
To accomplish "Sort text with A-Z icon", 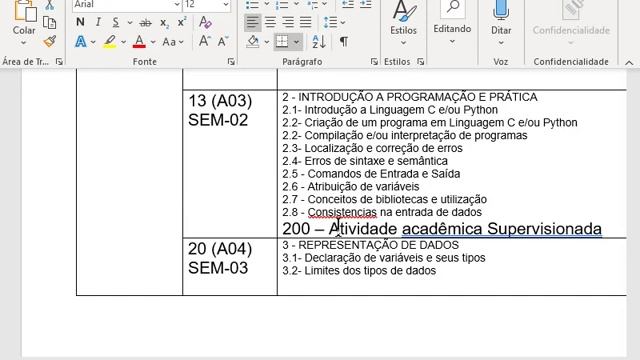I will (x=319, y=42).
